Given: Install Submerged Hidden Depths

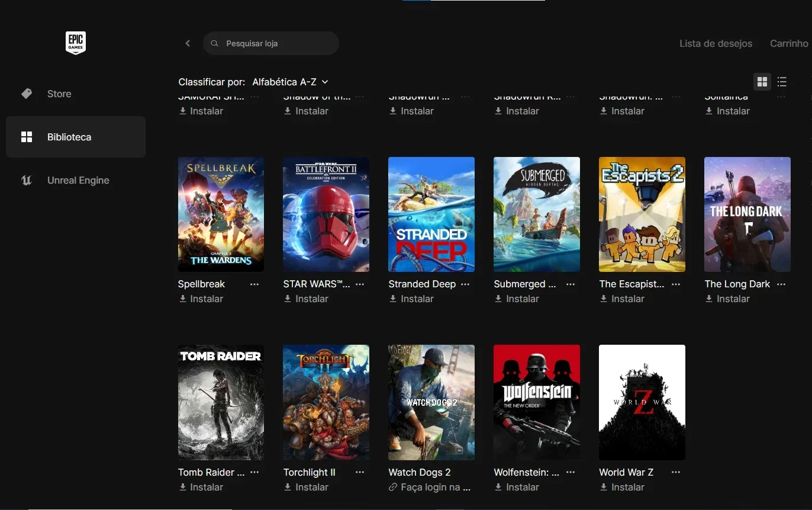Looking at the screenshot, I should pos(517,299).
